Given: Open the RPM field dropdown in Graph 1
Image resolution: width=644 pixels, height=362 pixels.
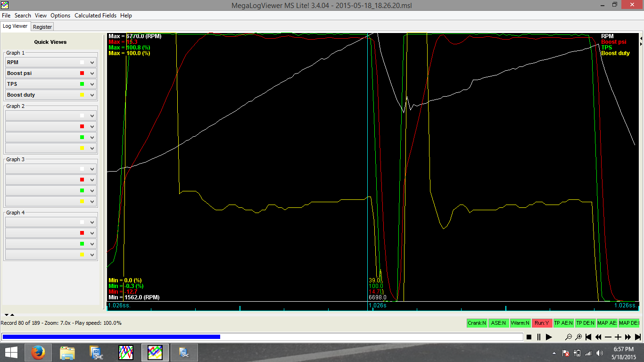Looking at the screenshot, I should point(92,62).
